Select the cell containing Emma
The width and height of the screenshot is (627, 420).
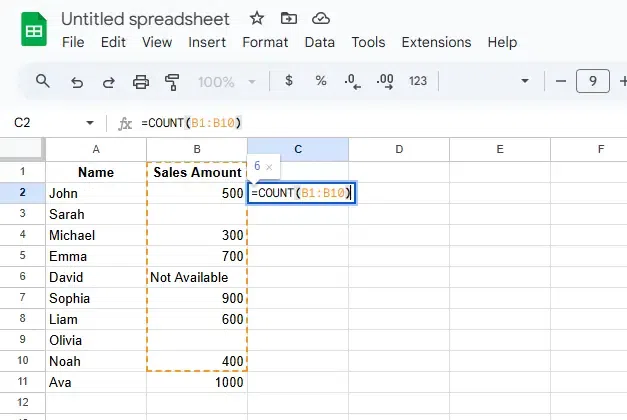(96, 256)
